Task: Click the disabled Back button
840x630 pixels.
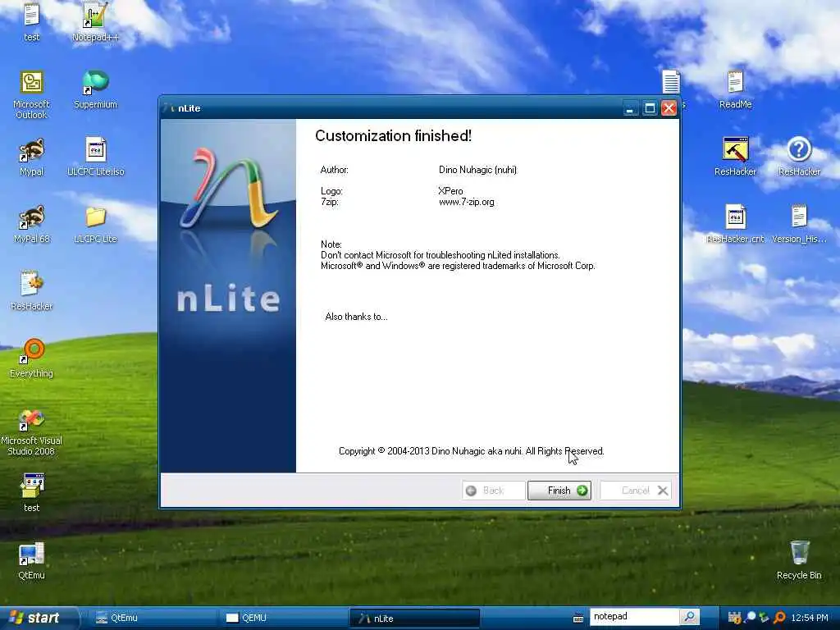Action: tap(493, 491)
